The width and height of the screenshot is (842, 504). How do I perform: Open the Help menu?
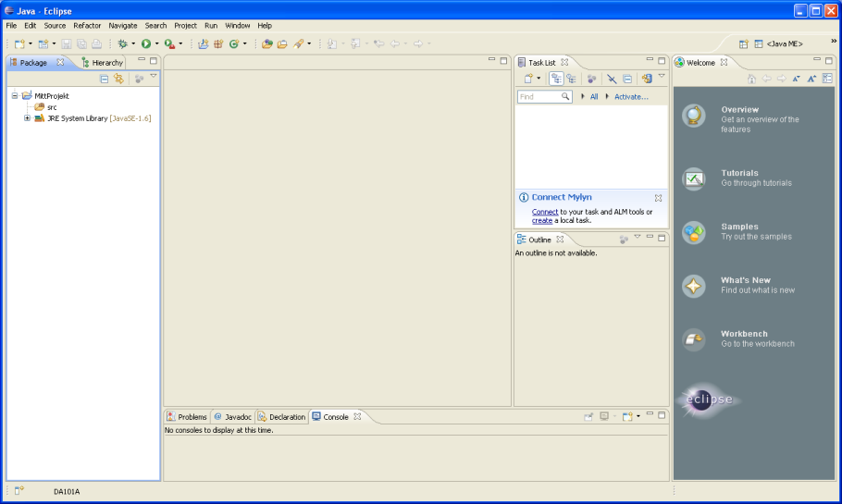click(x=265, y=26)
